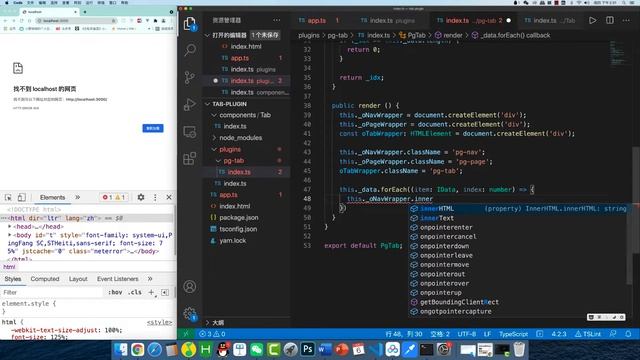Open Terminal from the Dock
The width and height of the screenshot is (640, 360).
click(426, 349)
